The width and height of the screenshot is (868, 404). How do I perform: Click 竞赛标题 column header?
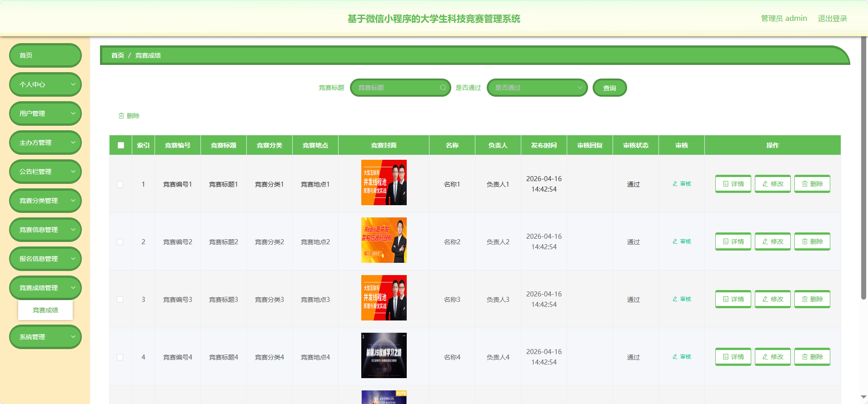pyautogui.click(x=224, y=145)
